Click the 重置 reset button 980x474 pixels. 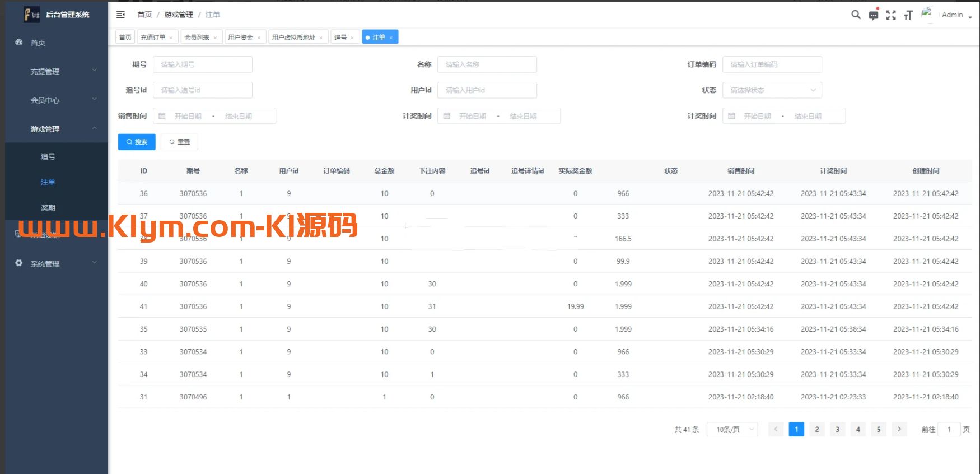[179, 142]
